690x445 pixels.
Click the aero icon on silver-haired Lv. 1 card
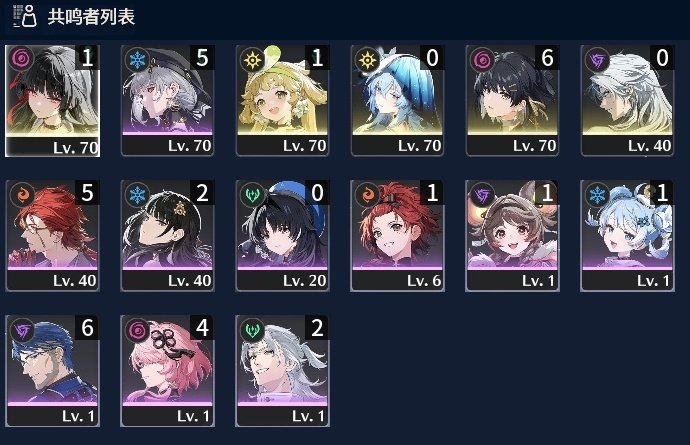tap(253, 330)
